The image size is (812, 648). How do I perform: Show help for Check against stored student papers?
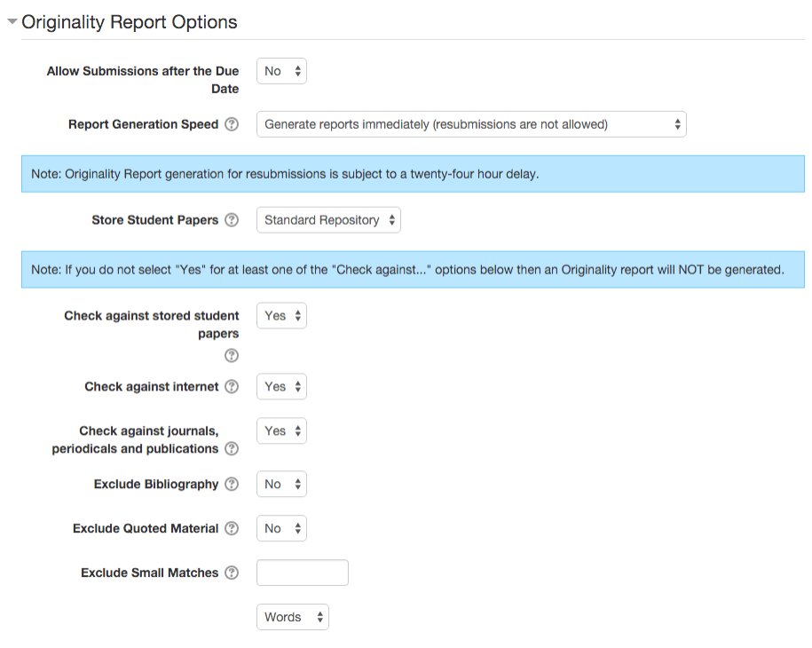[232, 356]
